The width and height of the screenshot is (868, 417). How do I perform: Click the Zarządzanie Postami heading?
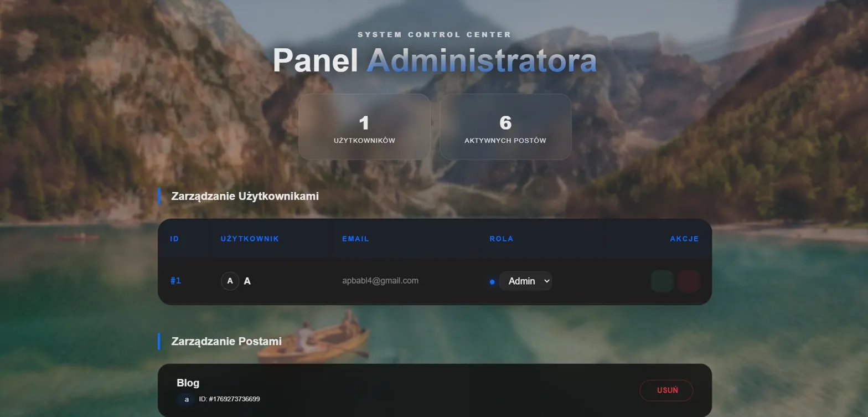(x=226, y=341)
